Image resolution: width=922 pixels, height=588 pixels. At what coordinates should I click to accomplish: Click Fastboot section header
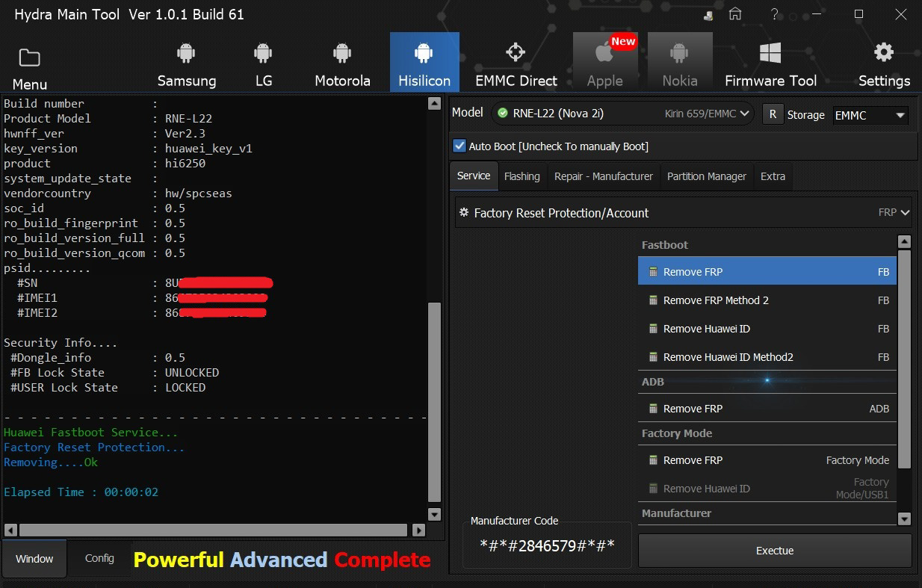click(665, 245)
